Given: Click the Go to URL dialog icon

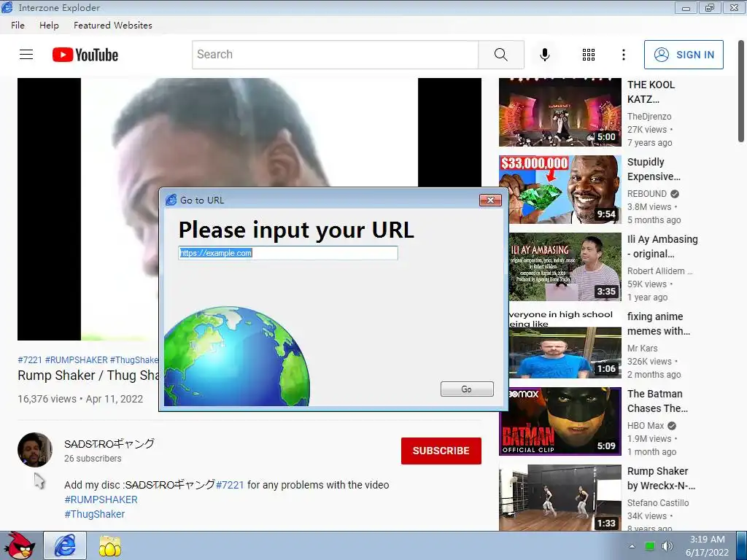Looking at the screenshot, I should [x=171, y=200].
